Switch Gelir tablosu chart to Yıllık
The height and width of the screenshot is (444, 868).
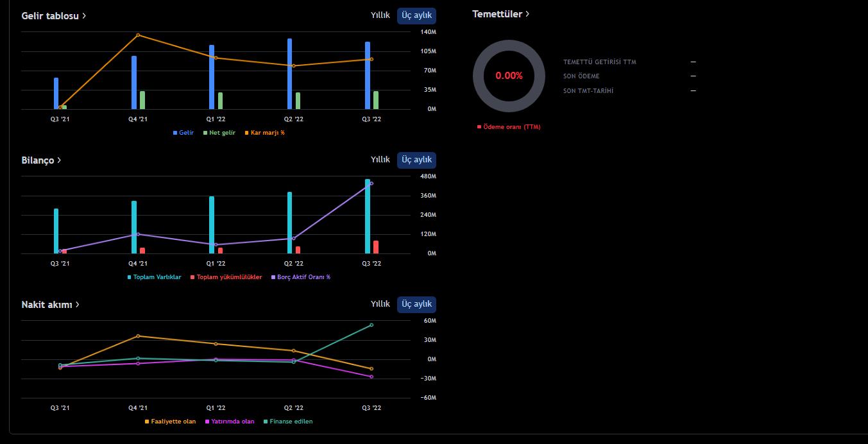click(380, 15)
